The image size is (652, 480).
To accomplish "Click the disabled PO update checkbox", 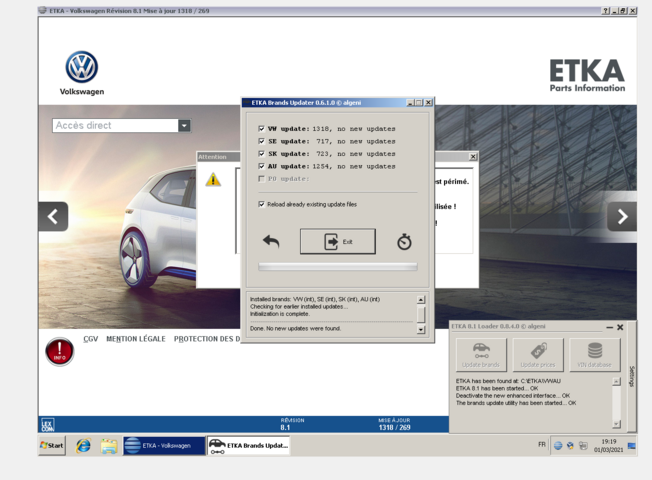I will [262, 178].
